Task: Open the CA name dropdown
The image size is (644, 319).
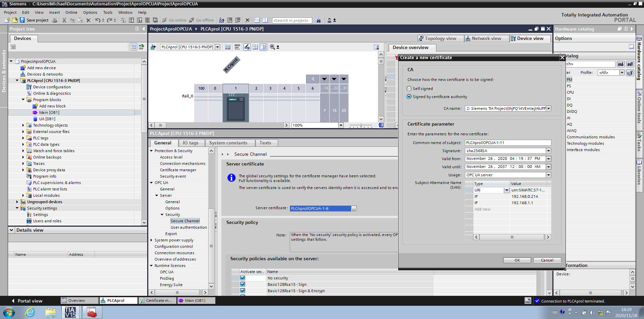Action: click(x=549, y=108)
